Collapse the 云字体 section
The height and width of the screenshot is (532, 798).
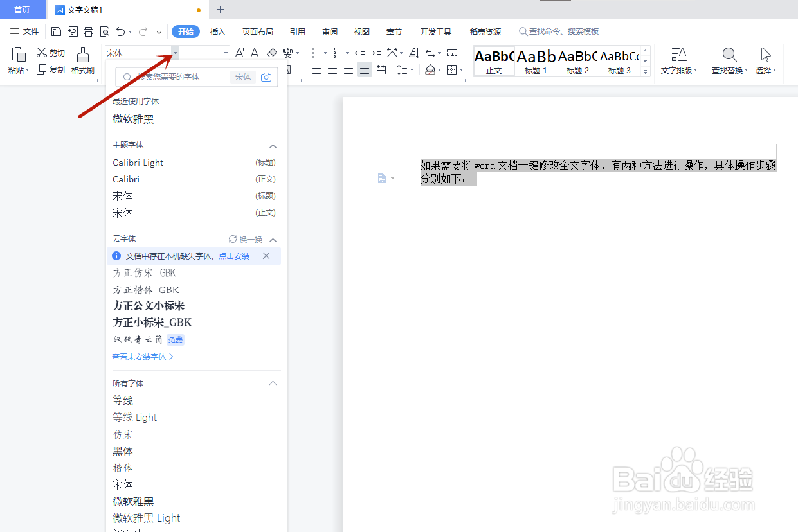coord(273,240)
